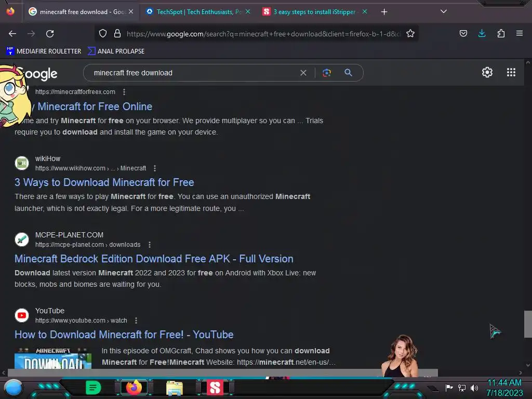Click the youtube.com watch URL text
532x399 pixels.
(81, 321)
